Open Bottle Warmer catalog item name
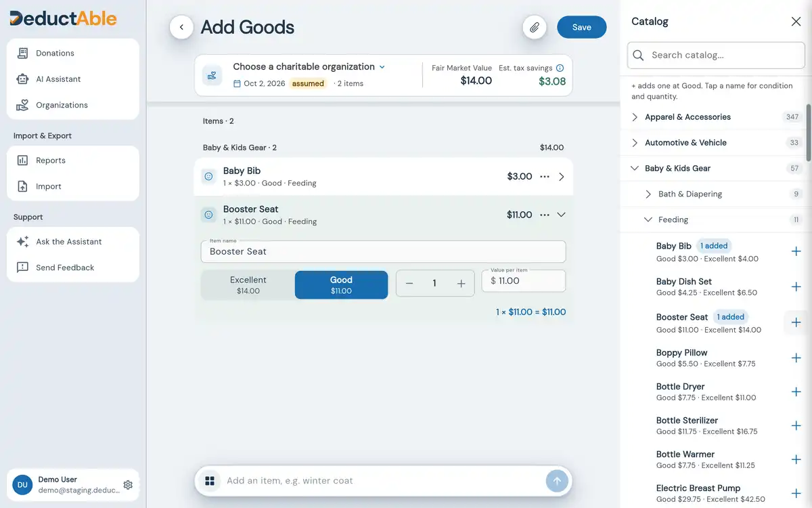 [x=685, y=454]
